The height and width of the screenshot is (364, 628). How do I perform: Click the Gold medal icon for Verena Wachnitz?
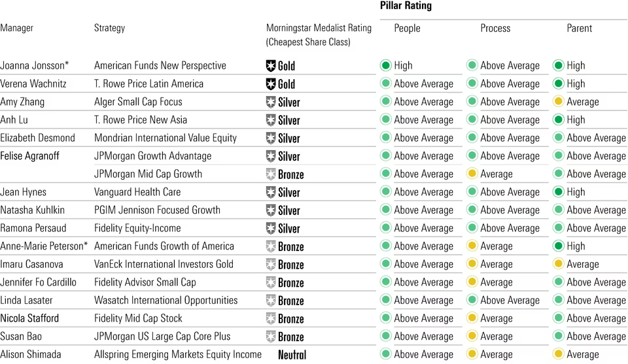[x=271, y=84]
